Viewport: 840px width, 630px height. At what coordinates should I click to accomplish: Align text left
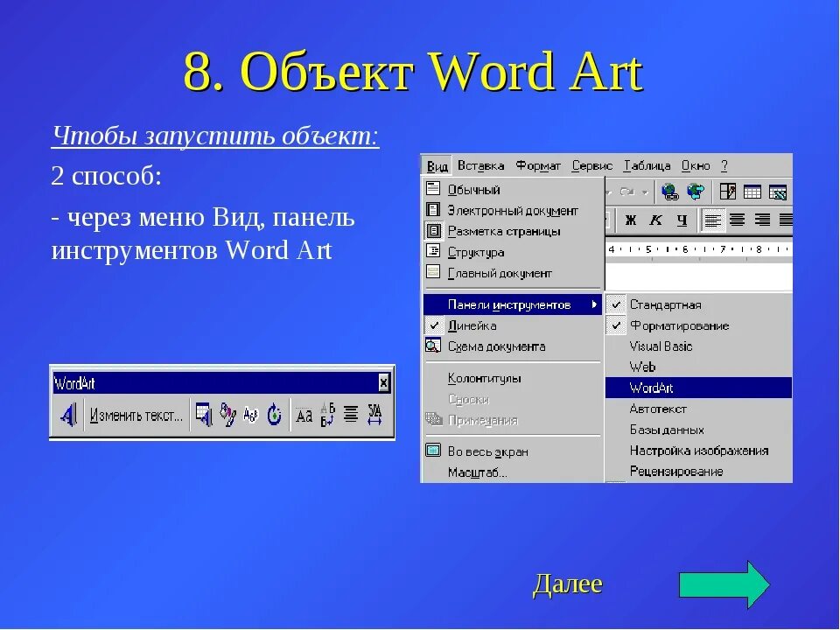712,220
